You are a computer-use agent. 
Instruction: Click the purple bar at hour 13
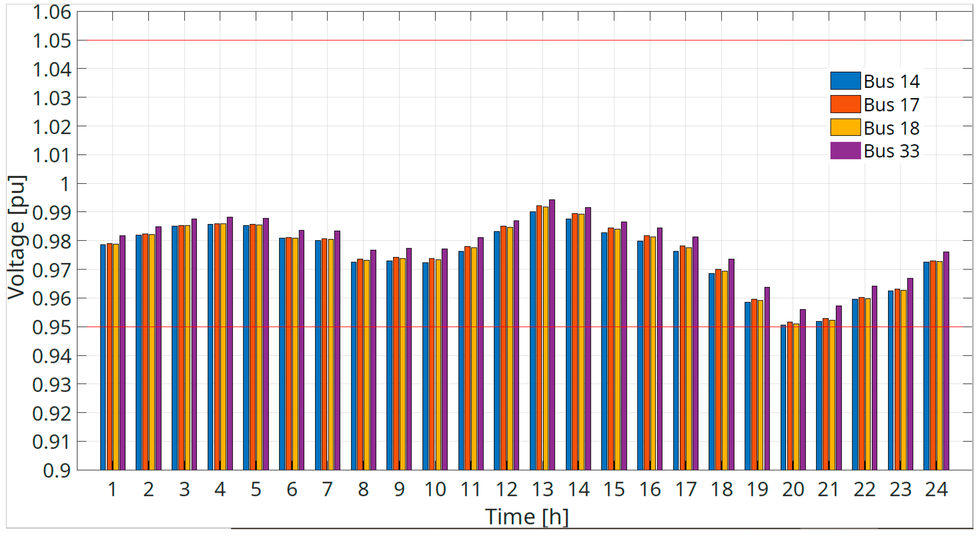[x=552, y=334]
